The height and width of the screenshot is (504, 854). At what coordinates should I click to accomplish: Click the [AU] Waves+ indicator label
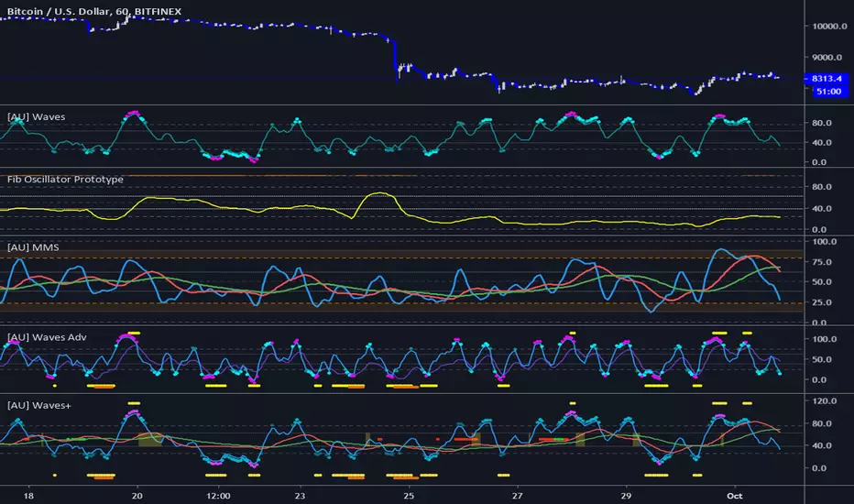coord(39,405)
